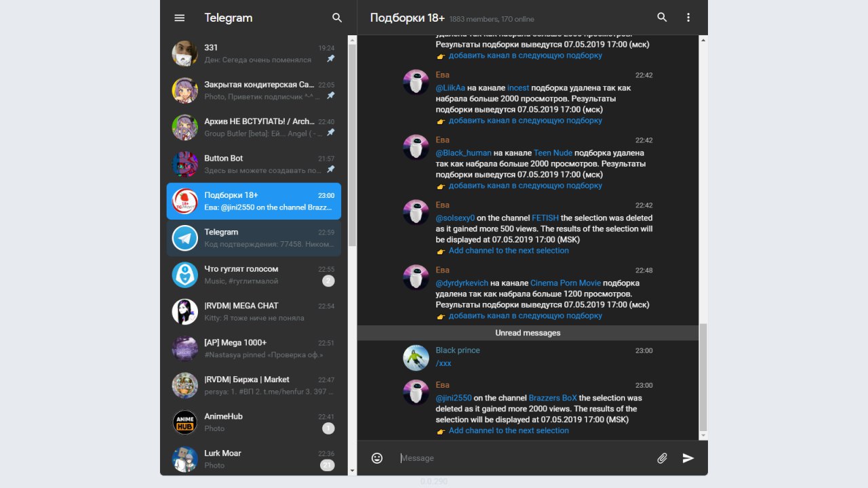
Task: Click the |RVDM| MEGA CHAT avatar
Action: point(185,312)
